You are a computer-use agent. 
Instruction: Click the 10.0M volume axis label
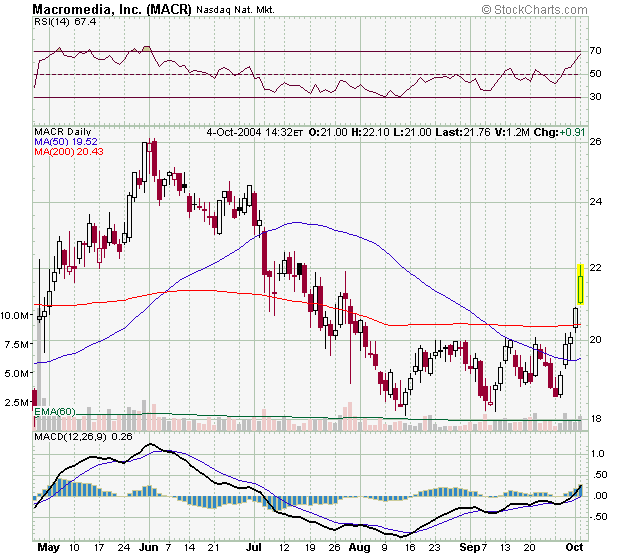click(x=15, y=316)
